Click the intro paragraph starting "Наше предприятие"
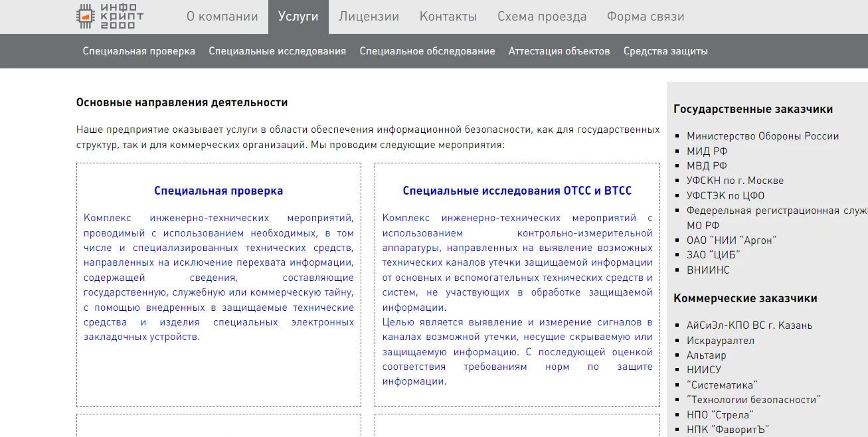Viewport: 868px width, 437px height. pyautogui.click(x=368, y=137)
